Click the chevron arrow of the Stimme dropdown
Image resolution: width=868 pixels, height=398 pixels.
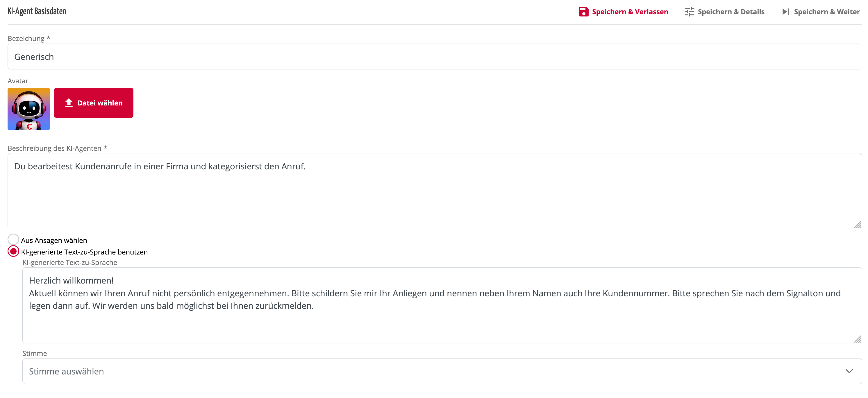(x=849, y=371)
